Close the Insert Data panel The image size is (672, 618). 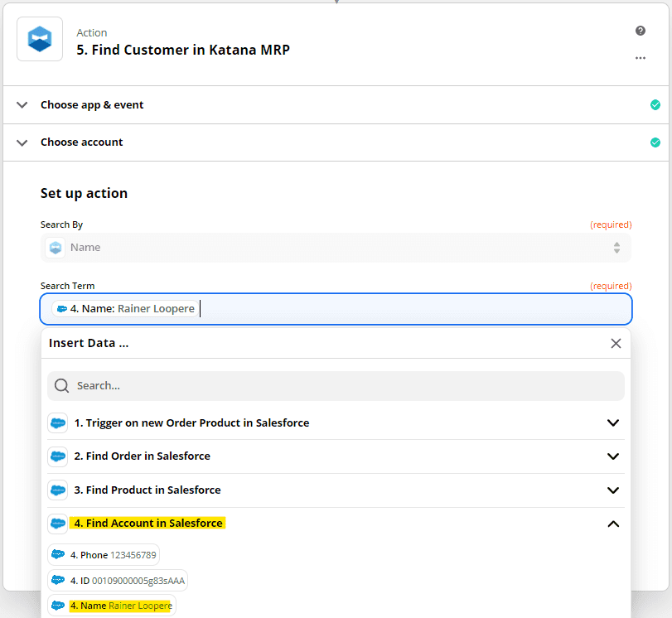616,343
